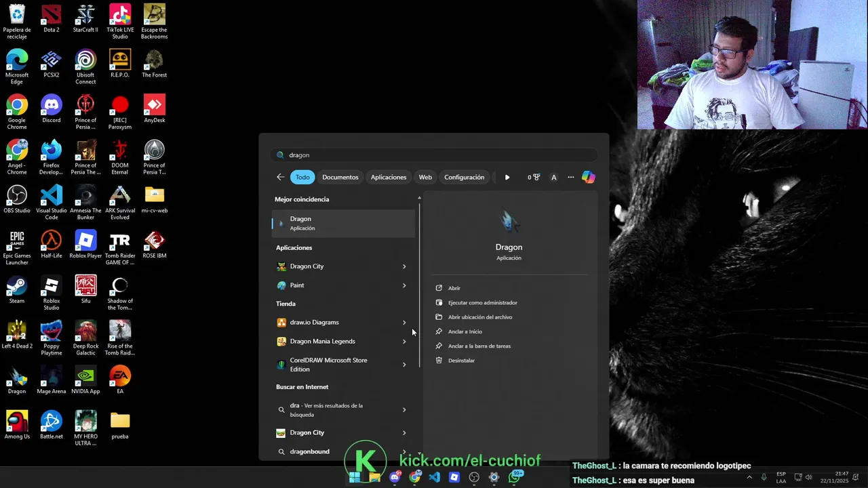Click the NVIDIA App desktop icon
The image size is (868, 488).
(85, 381)
